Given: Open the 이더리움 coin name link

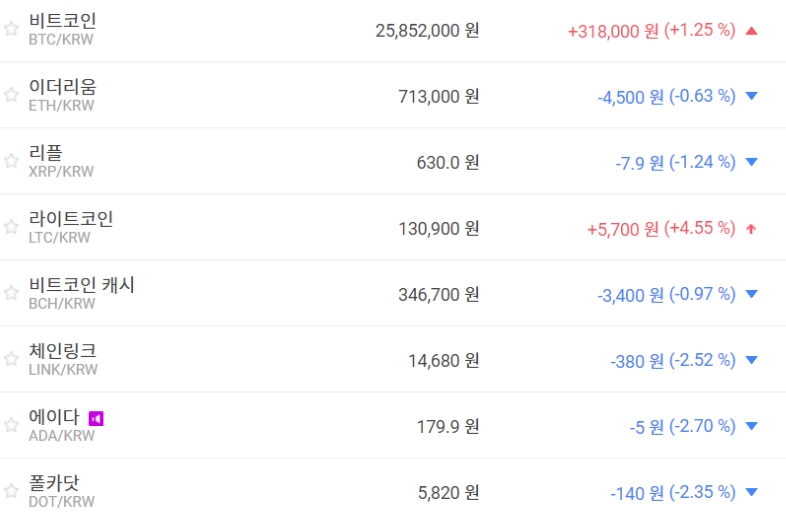Looking at the screenshot, I should (63, 87).
